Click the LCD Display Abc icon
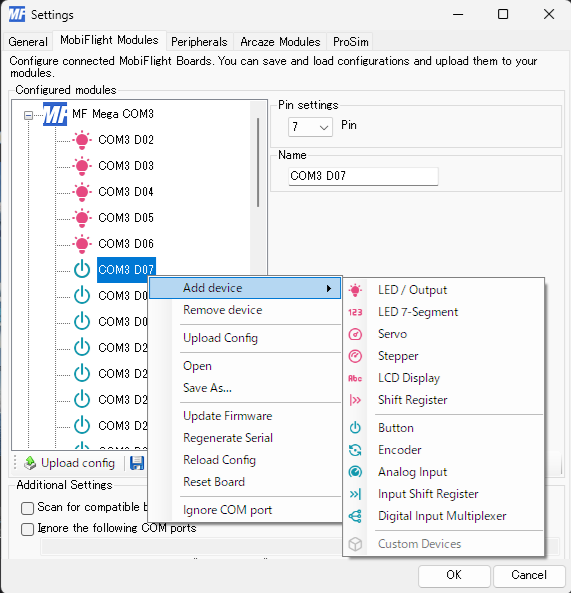The height and width of the screenshot is (593, 571). pos(355,378)
